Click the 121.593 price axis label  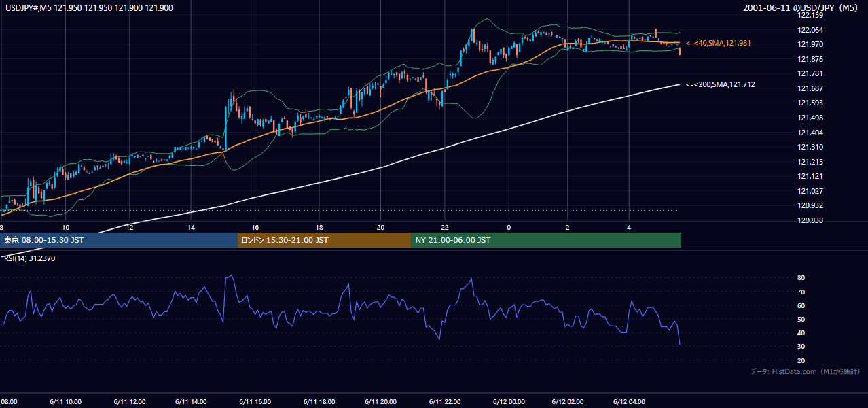(810, 103)
